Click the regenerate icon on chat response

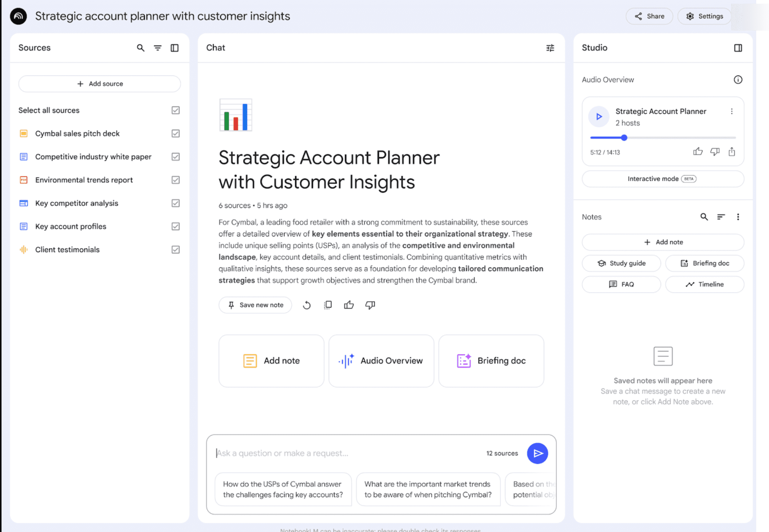click(x=306, y=304)
